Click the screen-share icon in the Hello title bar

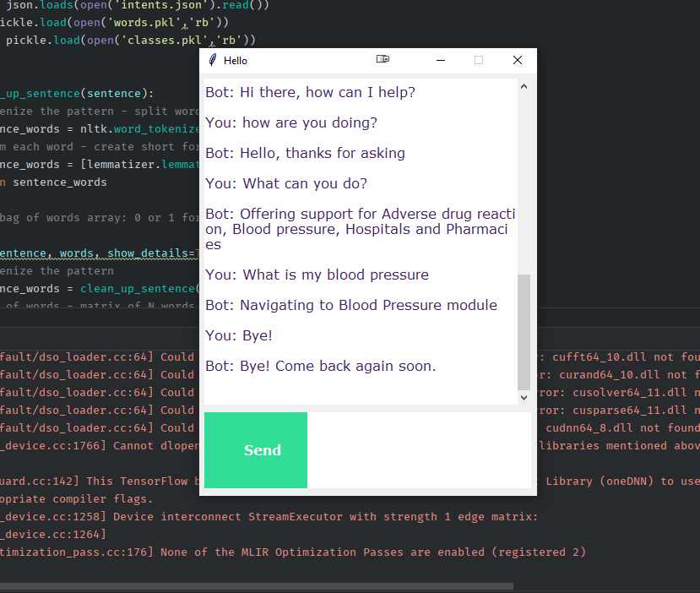(x=383, y=59)
